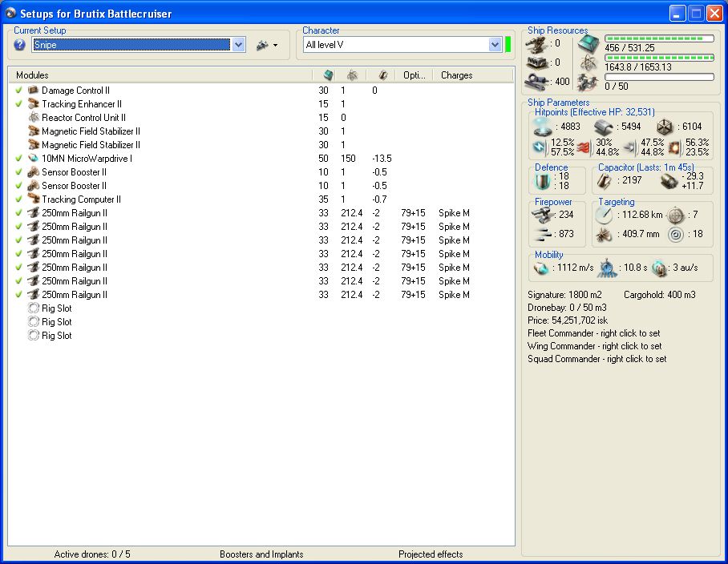Toggle the first 250mm Railgun II checkmark
The width and height of the screenshot is (728, 564).
(x=18, y=212)
